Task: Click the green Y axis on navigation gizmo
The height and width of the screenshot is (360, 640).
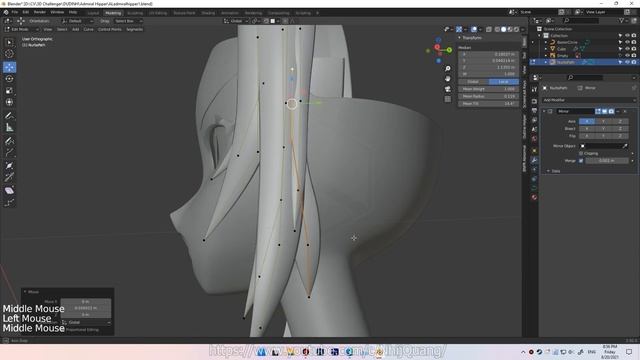Action: [449, 50]
